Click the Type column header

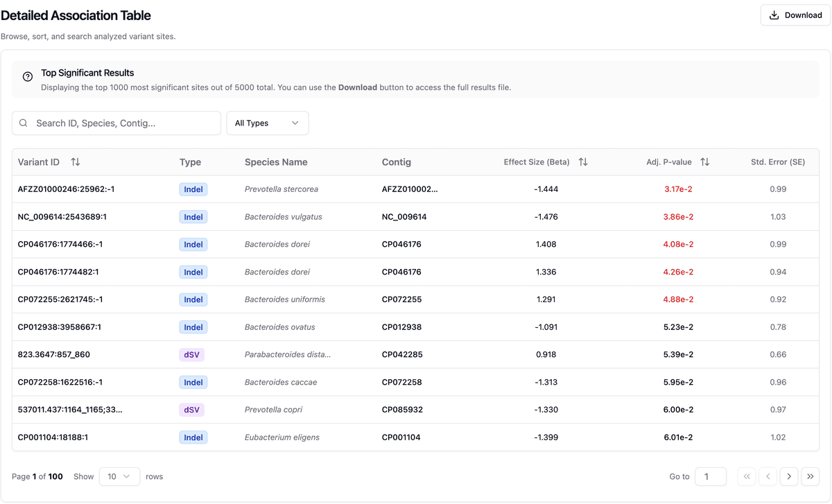[x=190, y=162]
